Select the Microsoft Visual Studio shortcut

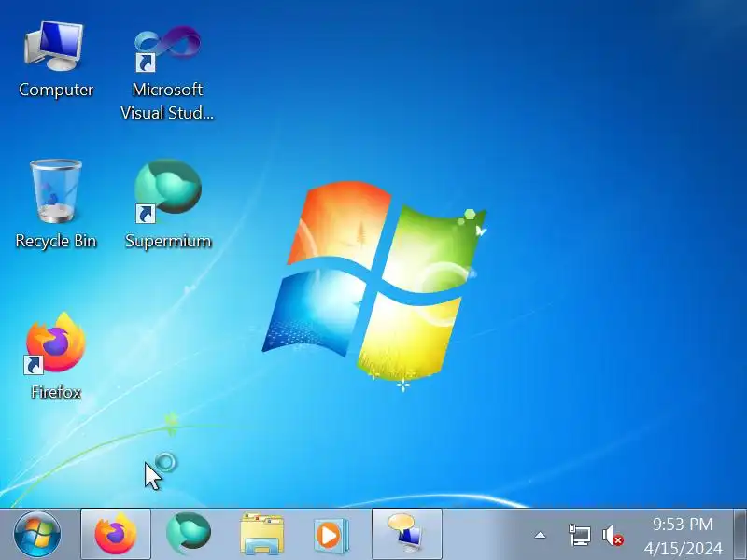click(167, 72)
